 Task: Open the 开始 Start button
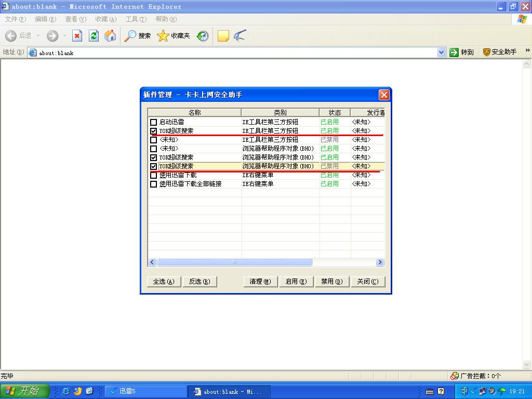click(25, 391)
